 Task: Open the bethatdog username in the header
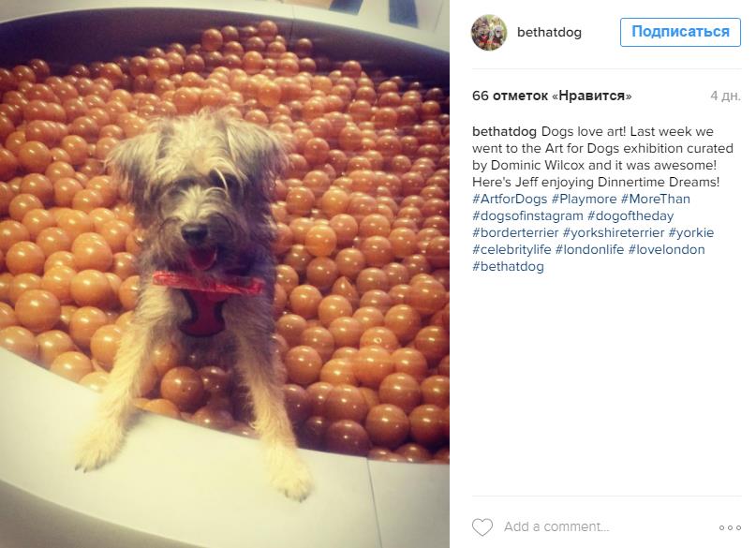point(549,32)
